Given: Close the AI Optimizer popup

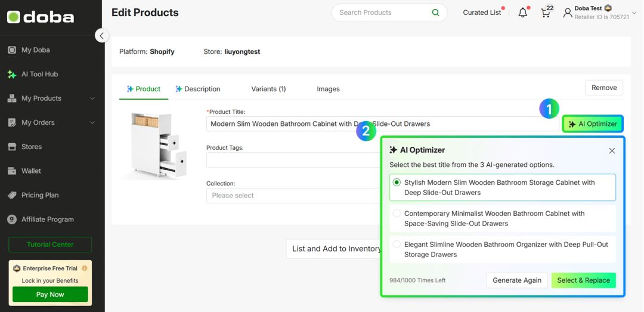Looking at the screenshot, I should click(x=612, y=150).
